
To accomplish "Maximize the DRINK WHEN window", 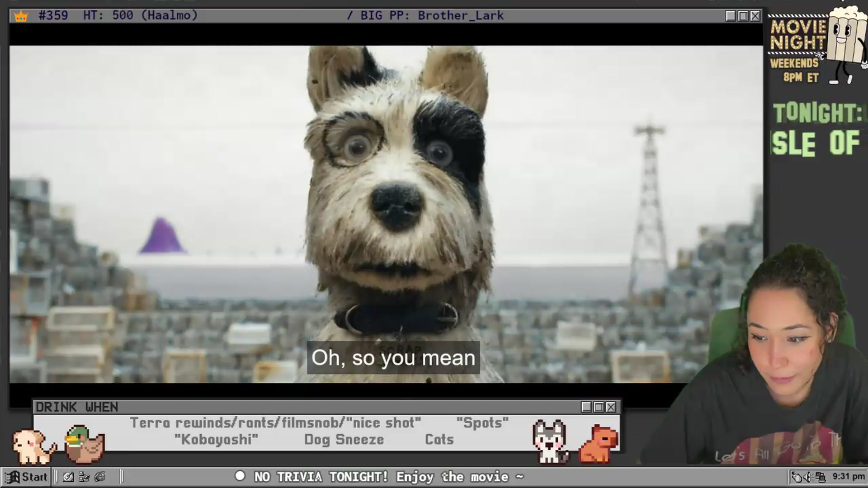I will coord(599,407).
